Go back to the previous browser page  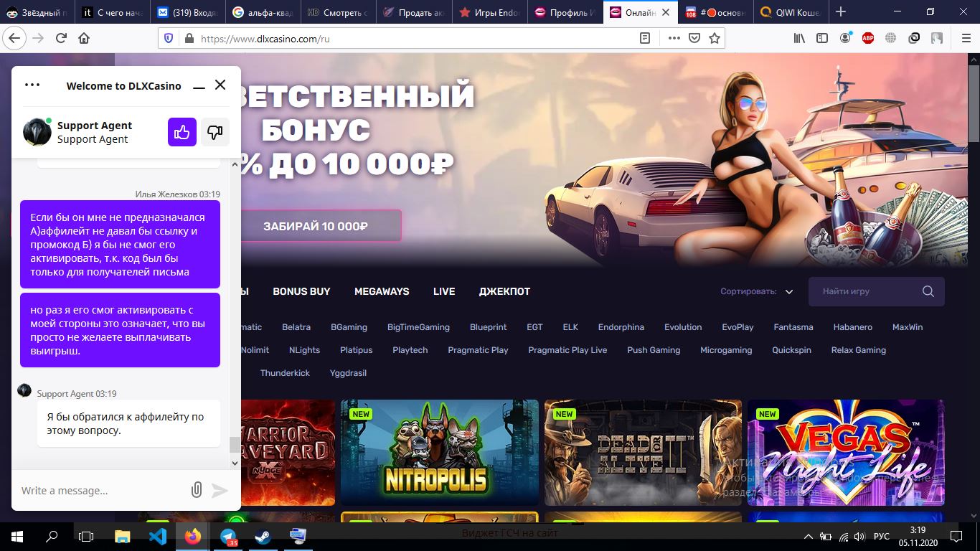[x=13, y=38]
